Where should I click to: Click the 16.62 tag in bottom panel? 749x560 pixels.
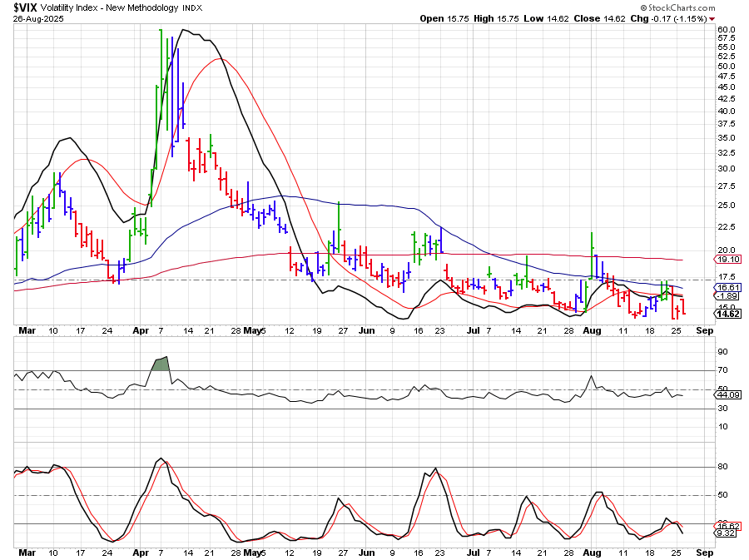pos(728,526)
